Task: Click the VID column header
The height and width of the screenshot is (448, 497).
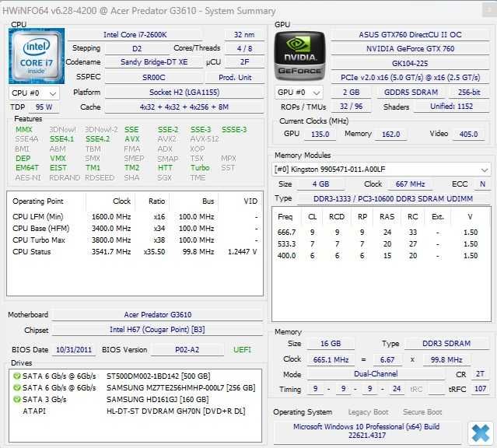Action: [241, 201]
